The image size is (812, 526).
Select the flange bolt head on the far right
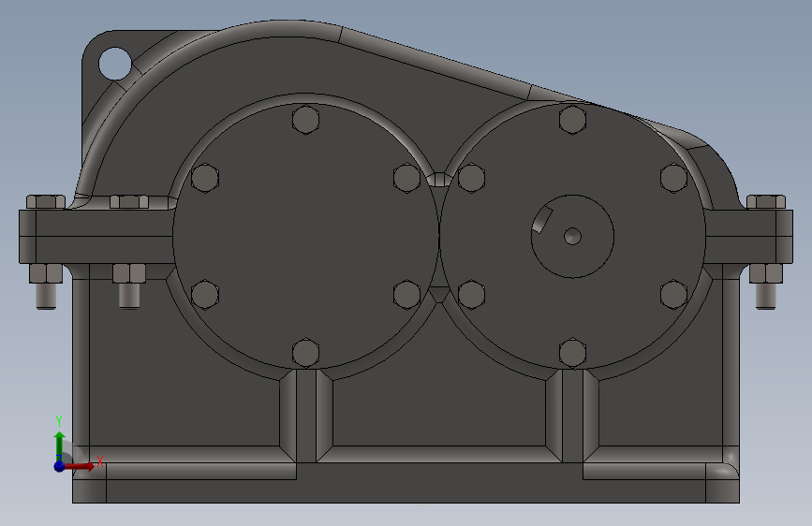pyautogui.click(x=766, y=202)
